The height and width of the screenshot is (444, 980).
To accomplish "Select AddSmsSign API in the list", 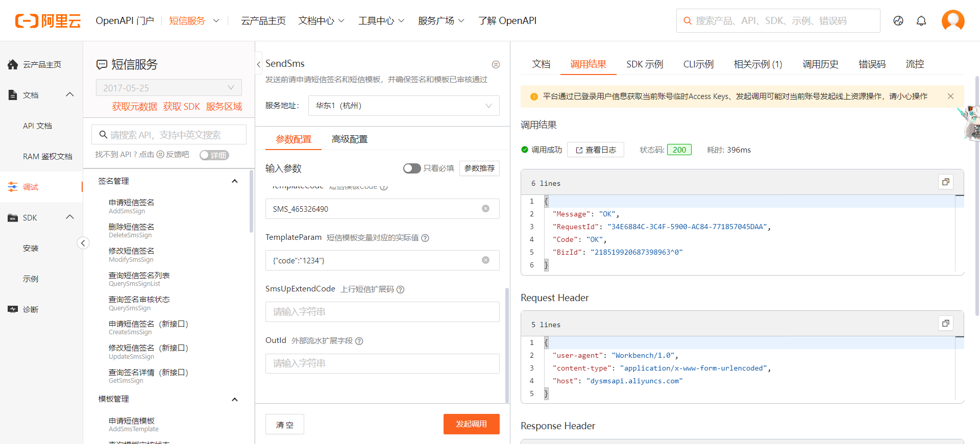I will pyautogui.click(x=131, y=206).
